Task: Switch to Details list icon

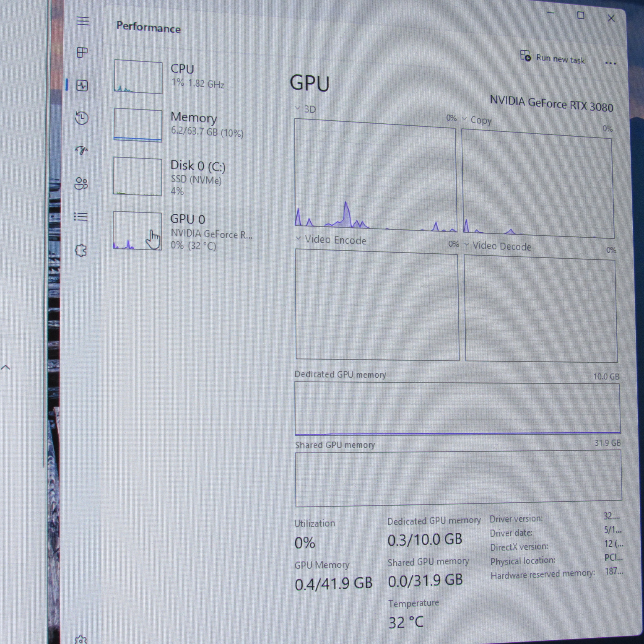Action: (x=81, y=217)
